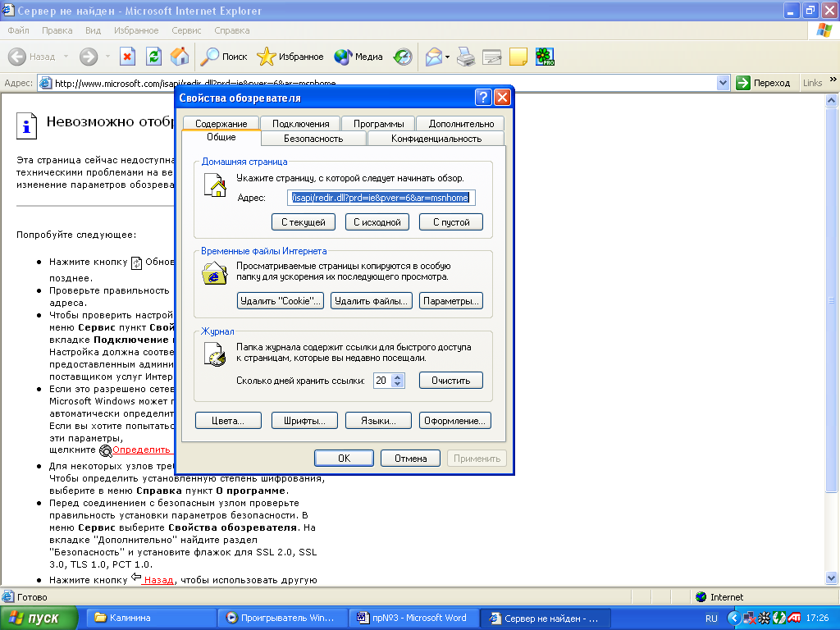The height and width of the screenshot is (630, 840).
Task: Open the Языки languages dialog
Action: (x=378, y=421)
